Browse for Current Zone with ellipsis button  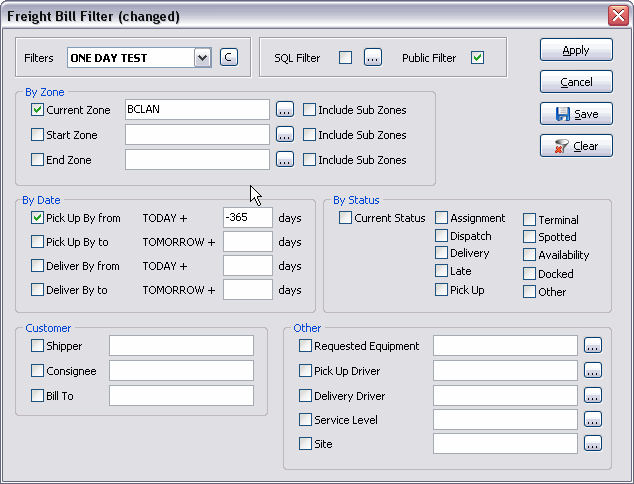pyautogui.click(x=285, y=110)
